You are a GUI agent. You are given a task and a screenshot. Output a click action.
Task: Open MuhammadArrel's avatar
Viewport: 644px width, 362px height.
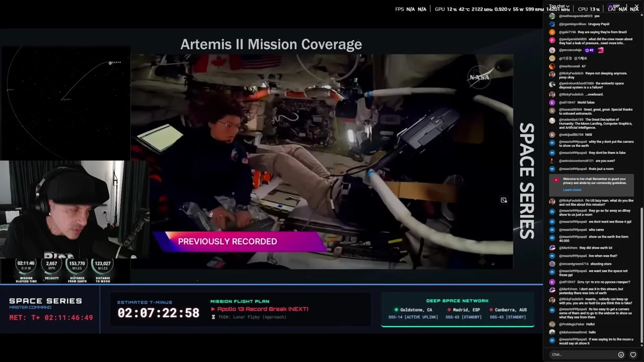(x=552, y=332)
